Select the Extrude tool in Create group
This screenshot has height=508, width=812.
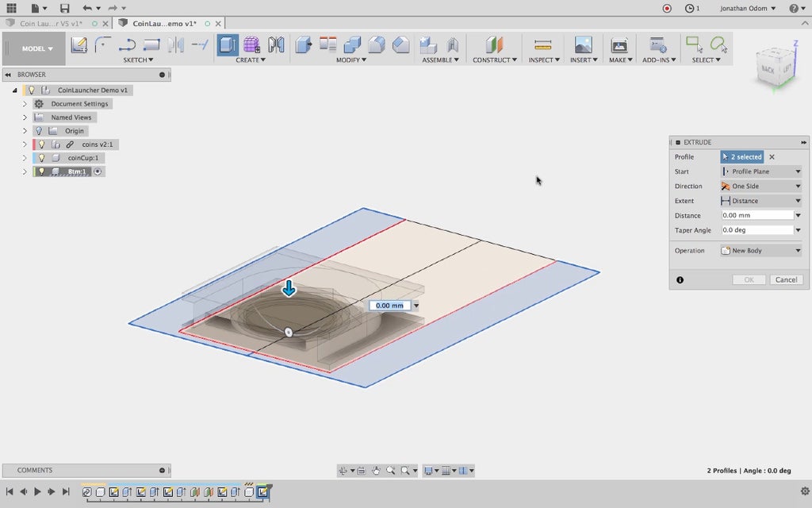[x=228, y=44]
